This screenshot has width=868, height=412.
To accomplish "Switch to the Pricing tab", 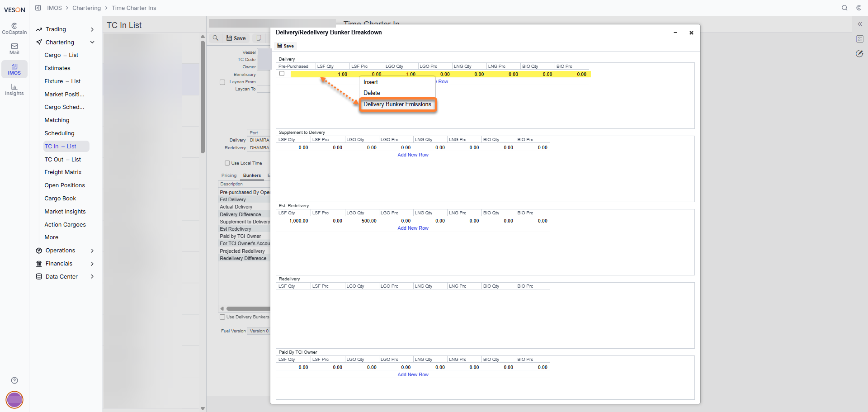I will pyautogui.click(x=229, y=175).
